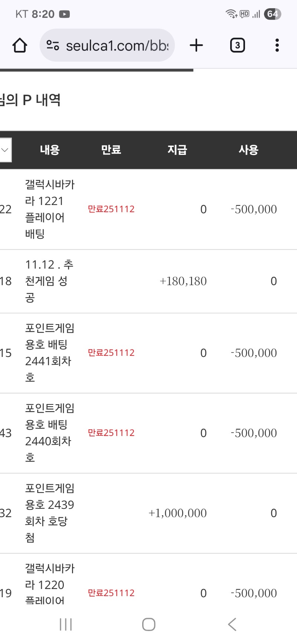Select the +1,000,000 지급 row
Screen dimensions: 297x644
(x=177, y=513)
